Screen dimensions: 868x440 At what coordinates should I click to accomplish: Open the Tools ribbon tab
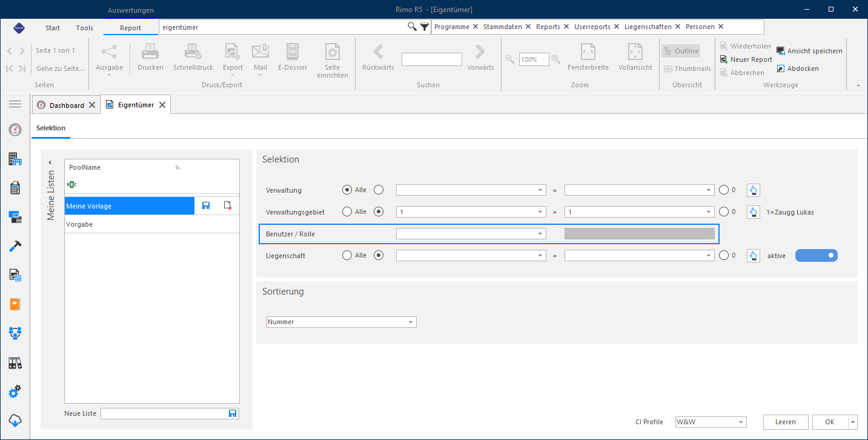click(x=85, y=28)
